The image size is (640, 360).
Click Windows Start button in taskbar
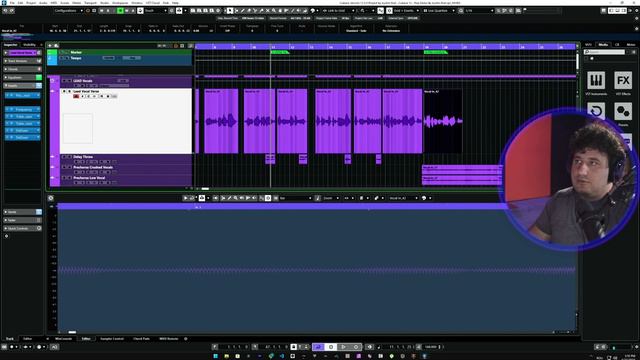216,356
